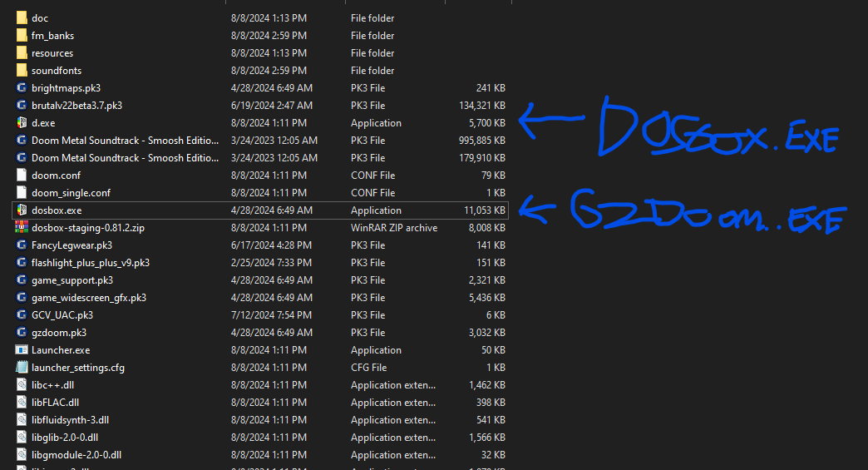
Task: Click the game_widescreen_gfx.pk3 icon
Action: 22,297
